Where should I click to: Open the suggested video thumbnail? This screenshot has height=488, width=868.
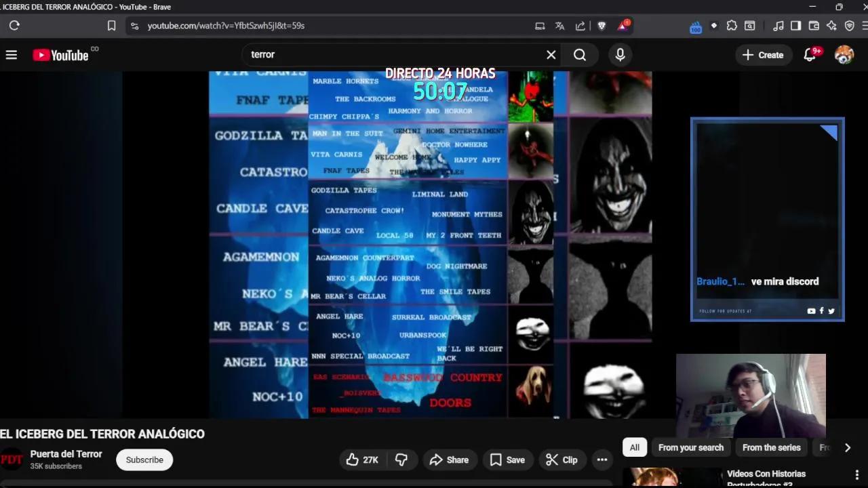[673, 478]
